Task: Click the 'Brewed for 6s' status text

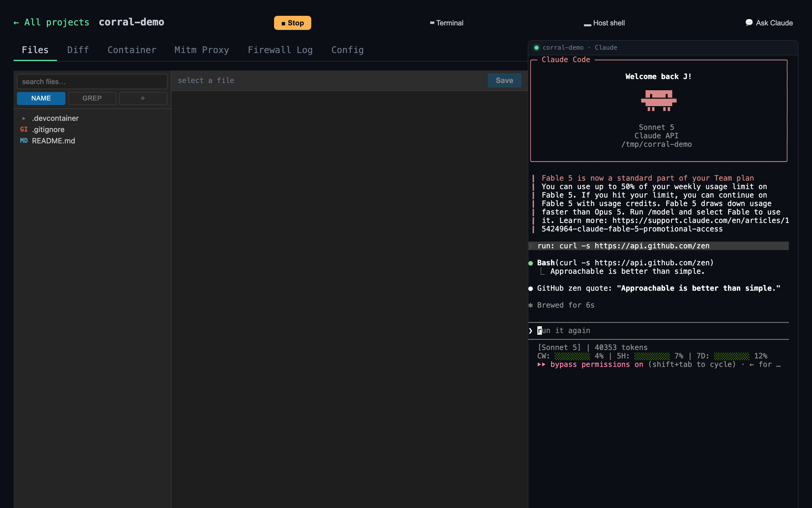Action: pyautogui.click(x=566, y=305)
